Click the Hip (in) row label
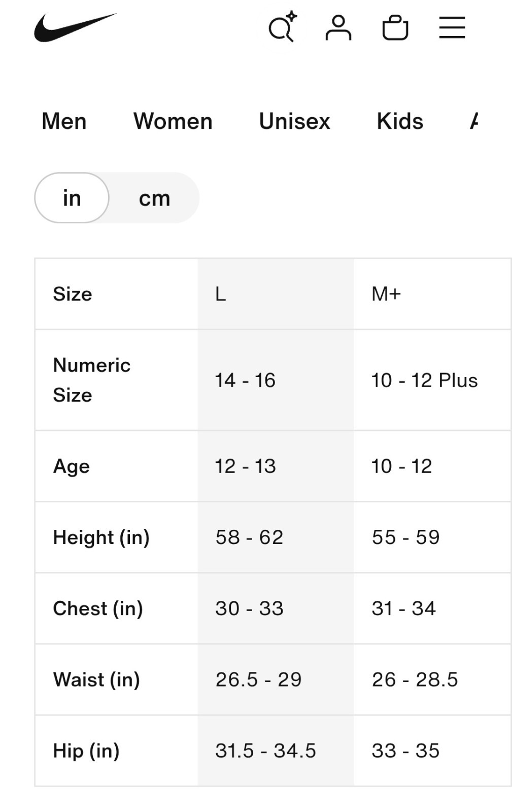The height and width of the screenshot is (812, 512). [x=86, y=751]
